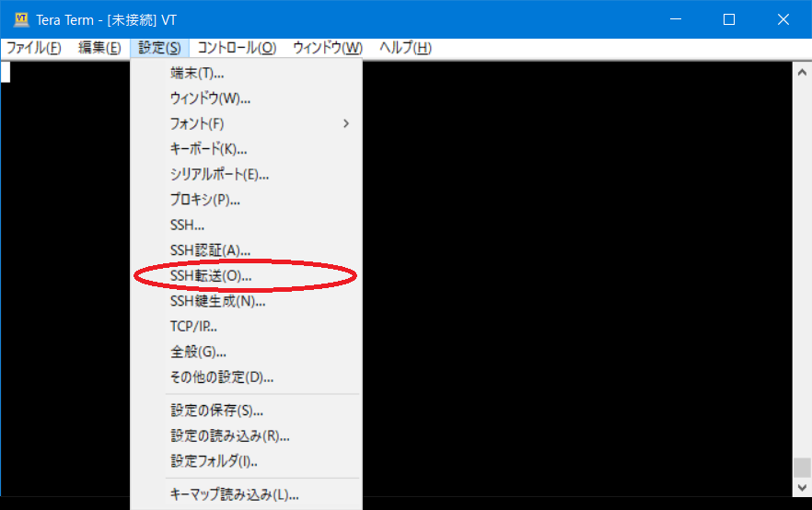
Task: Open the コントロール(O) menu
Action: point(237,48)
